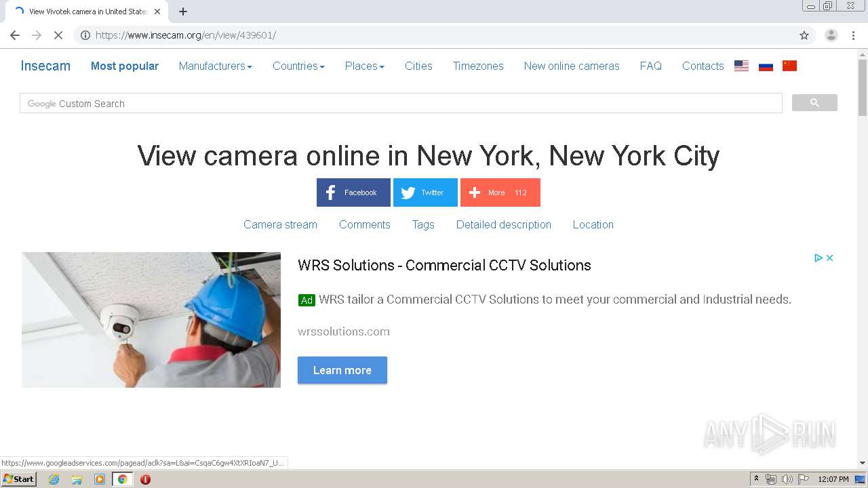Image resolution: width=868 pixels, height=488 pixels.
Task: Open Action Center flag icon
Action: pos(804,479)
